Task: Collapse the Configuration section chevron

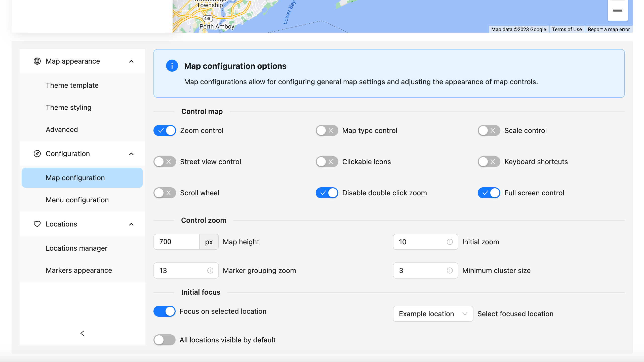Action: click(x=131, y=154)
